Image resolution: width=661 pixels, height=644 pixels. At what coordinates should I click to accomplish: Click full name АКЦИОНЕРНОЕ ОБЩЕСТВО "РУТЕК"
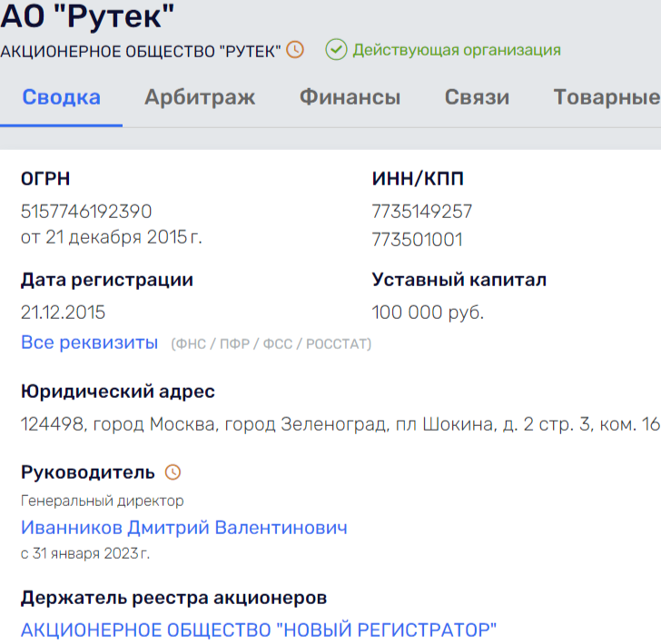coord(141,52)
